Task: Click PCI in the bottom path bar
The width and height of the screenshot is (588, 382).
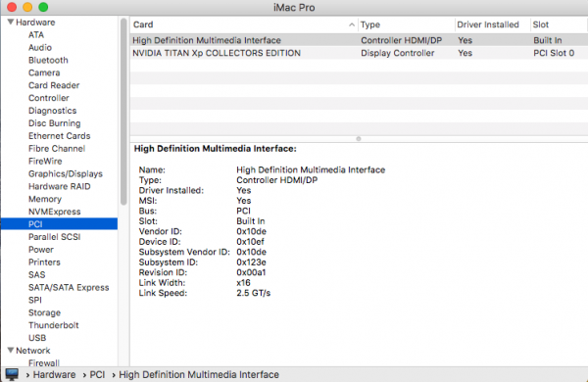Action: click(x=97, y=374)
